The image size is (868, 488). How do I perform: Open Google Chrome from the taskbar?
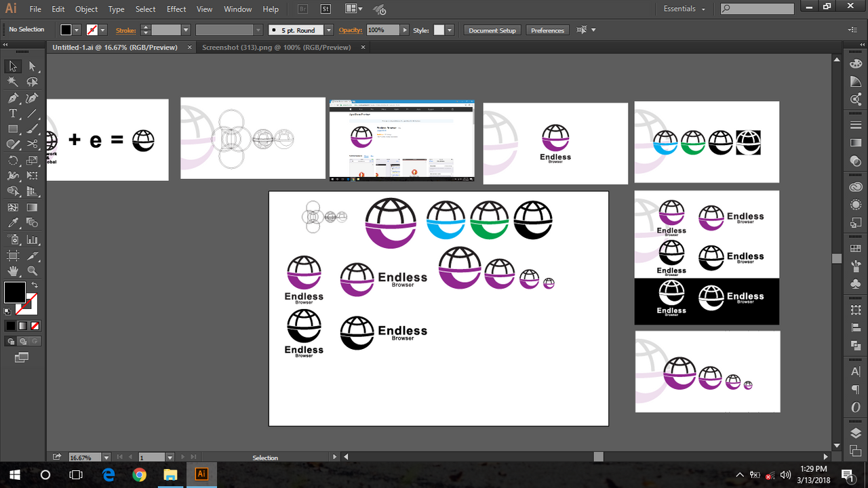[139, 474]
